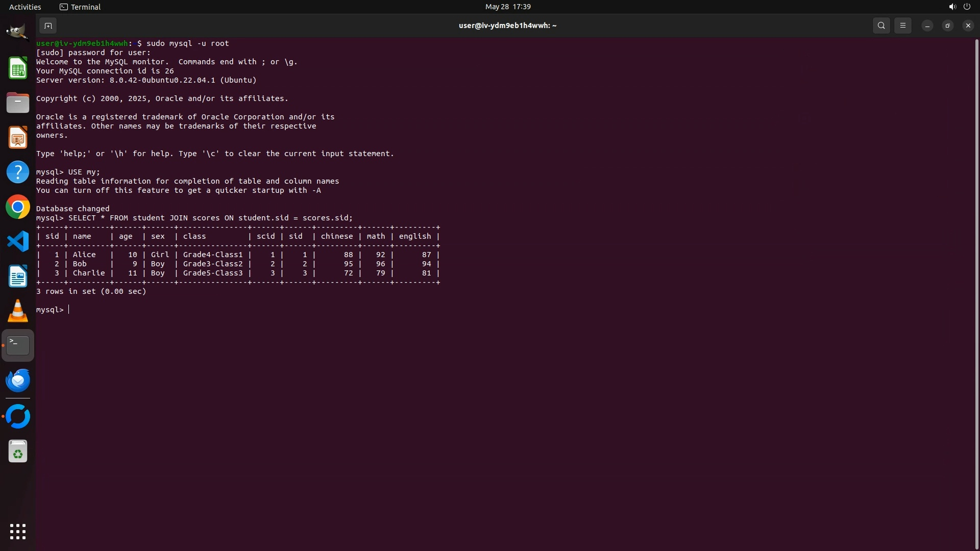Open a new terminal tab
The height and width of the screenshot is (551, 980).
tap(48, 26)
